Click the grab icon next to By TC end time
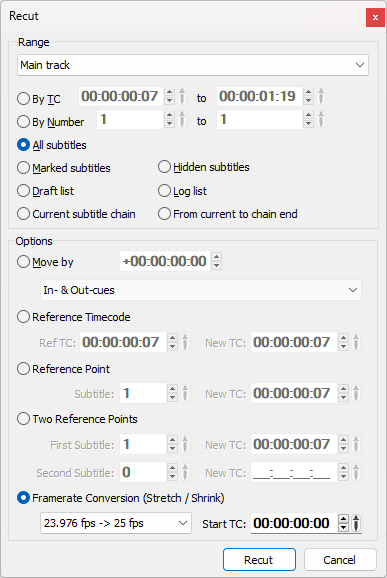This screenshot has height=578, width=387. [321, 96]
